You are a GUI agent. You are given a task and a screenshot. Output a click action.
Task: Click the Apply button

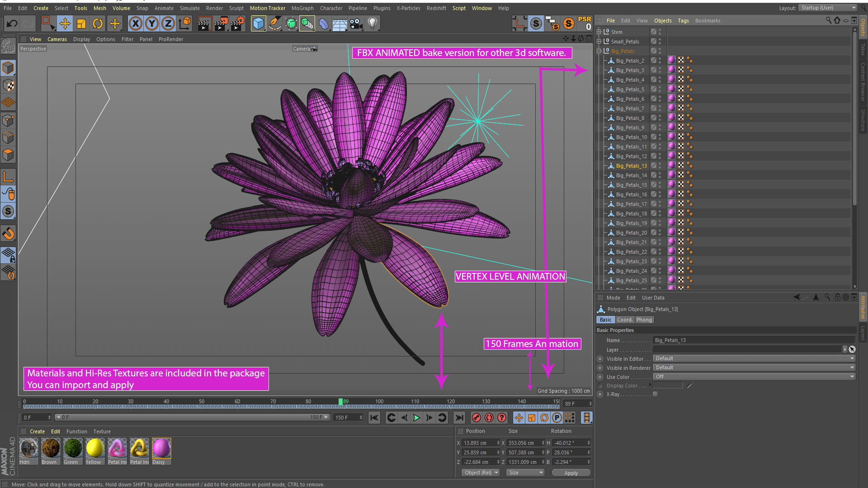571,473
